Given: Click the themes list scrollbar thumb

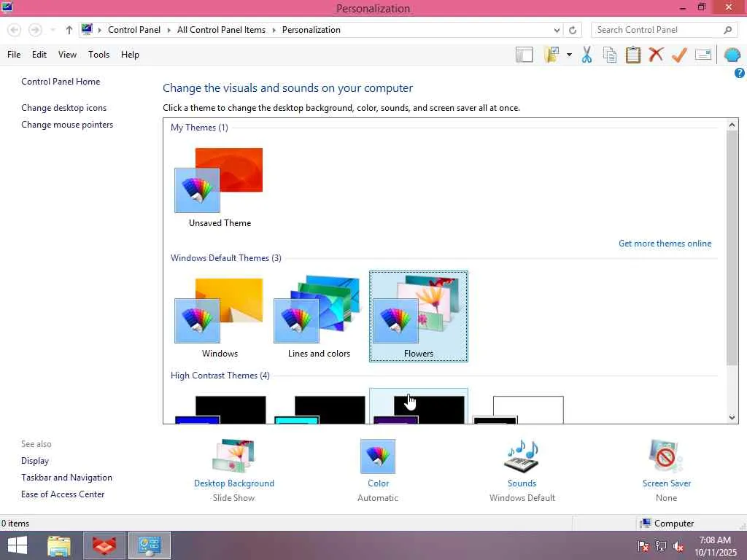Looking at the screenshot, I should point(732,248).
